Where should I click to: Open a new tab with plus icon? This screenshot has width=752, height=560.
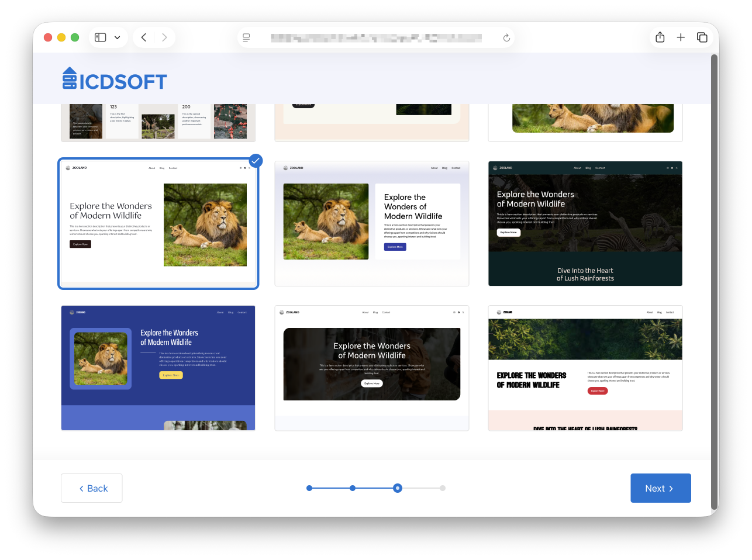pyautogui.click(x=681, y=37)
